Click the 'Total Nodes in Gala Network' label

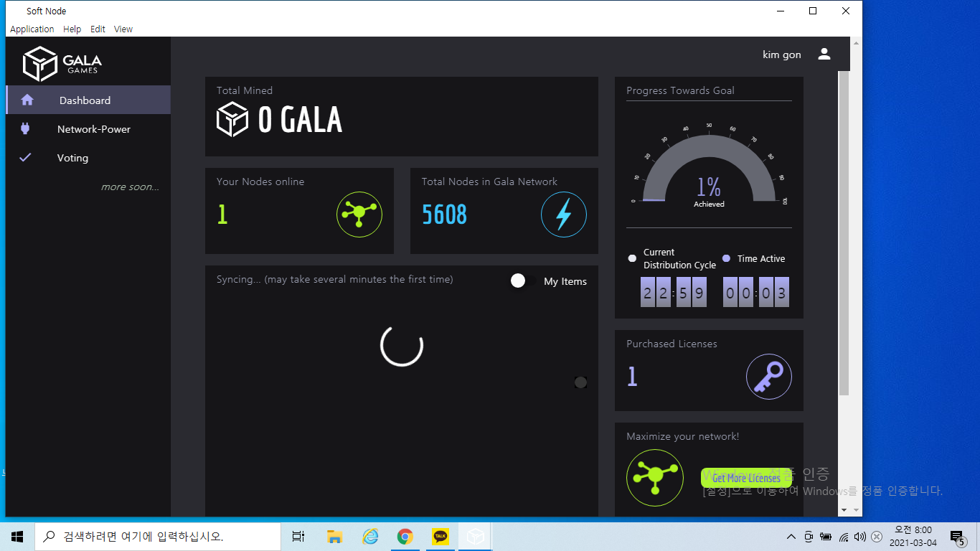pos(489,182)
